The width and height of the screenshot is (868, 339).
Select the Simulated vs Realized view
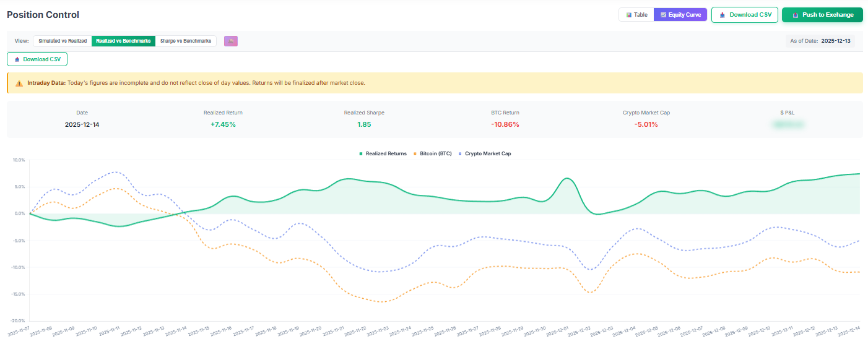[x=63, y=41]
